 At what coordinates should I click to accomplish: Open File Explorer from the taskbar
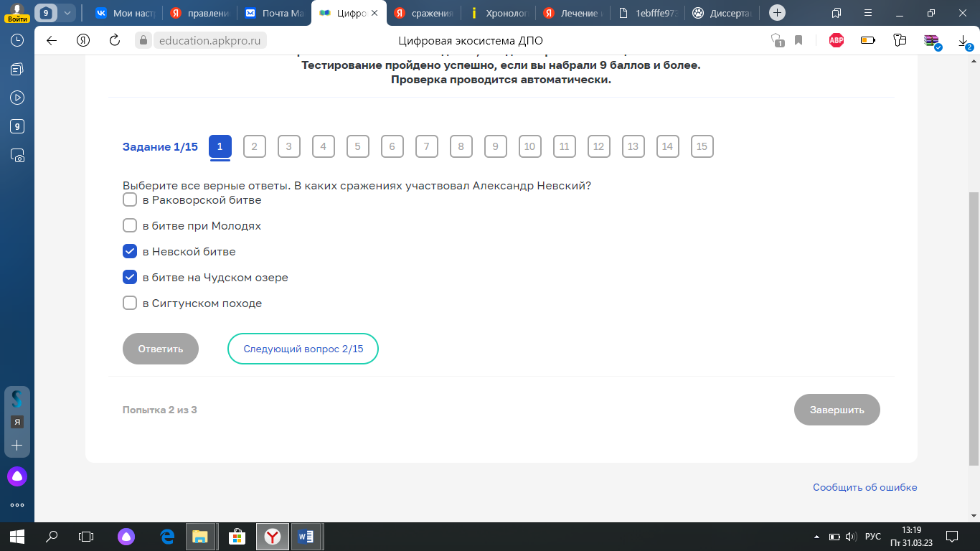tap(201, 536)
